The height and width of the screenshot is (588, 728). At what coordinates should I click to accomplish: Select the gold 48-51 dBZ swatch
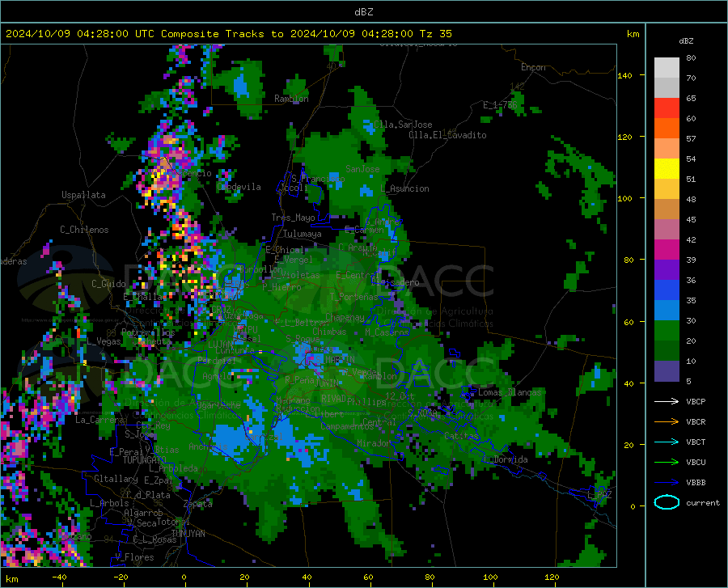pyautogui.click(x=667, y=189)
